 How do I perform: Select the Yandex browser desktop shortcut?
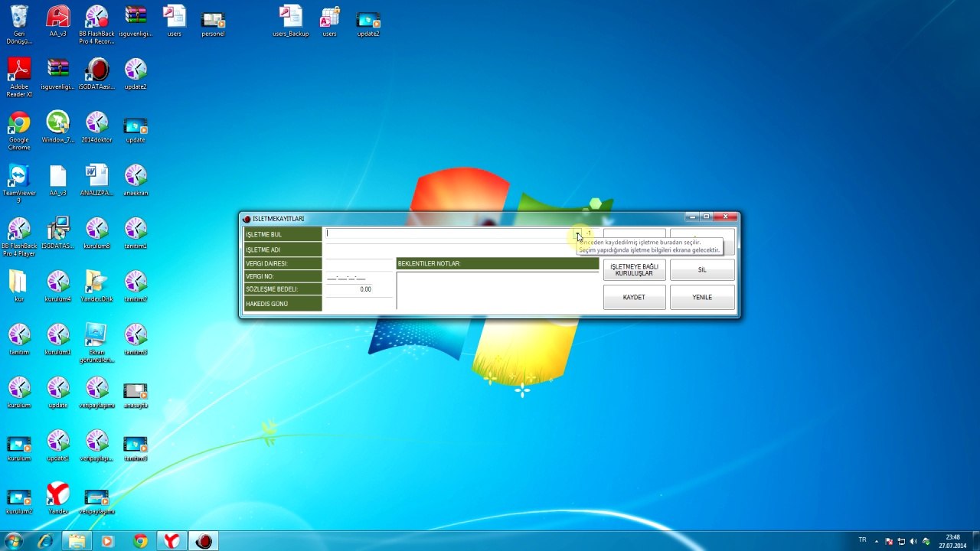58,498
